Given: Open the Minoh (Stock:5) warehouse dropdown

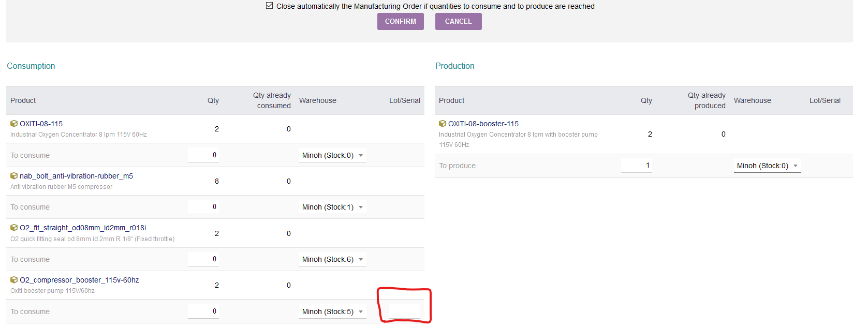Looking at the screenshot, I should point(332,312).
